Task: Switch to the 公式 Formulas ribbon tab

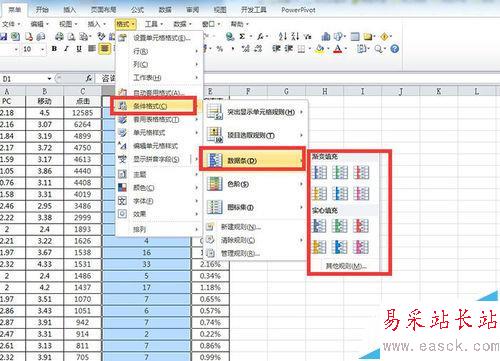Action: point(137,10)
